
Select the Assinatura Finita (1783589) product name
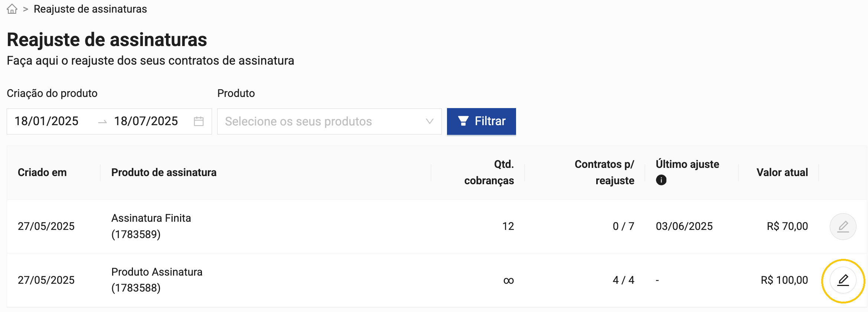pos(151,226)
